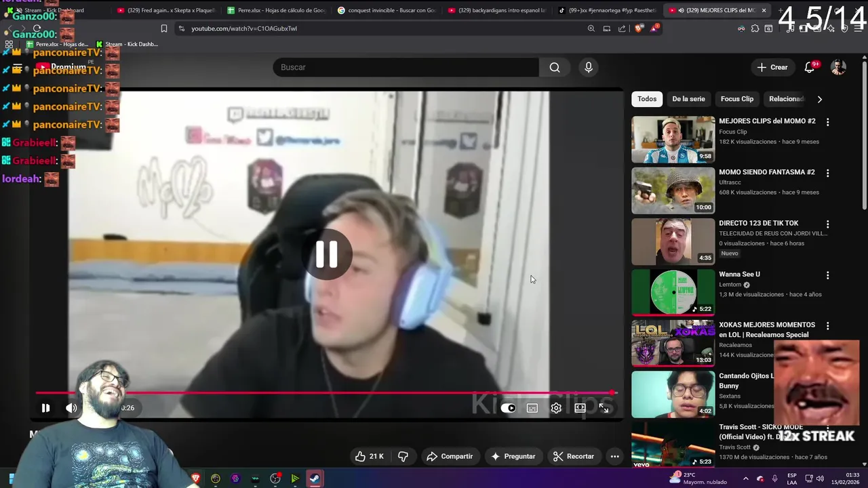Open MOMO SIENDO FANTASMA #2 video title

767,172
